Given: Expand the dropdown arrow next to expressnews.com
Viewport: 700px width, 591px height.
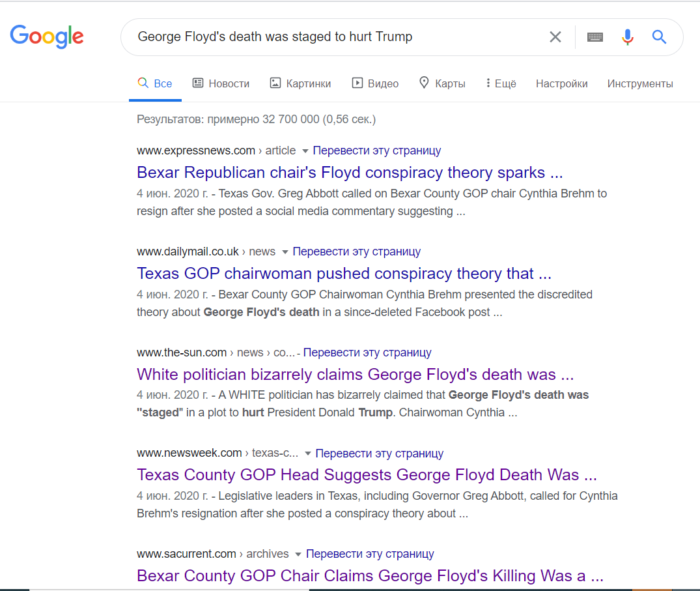Looking at the screenshot, I should tap(305, 151).
